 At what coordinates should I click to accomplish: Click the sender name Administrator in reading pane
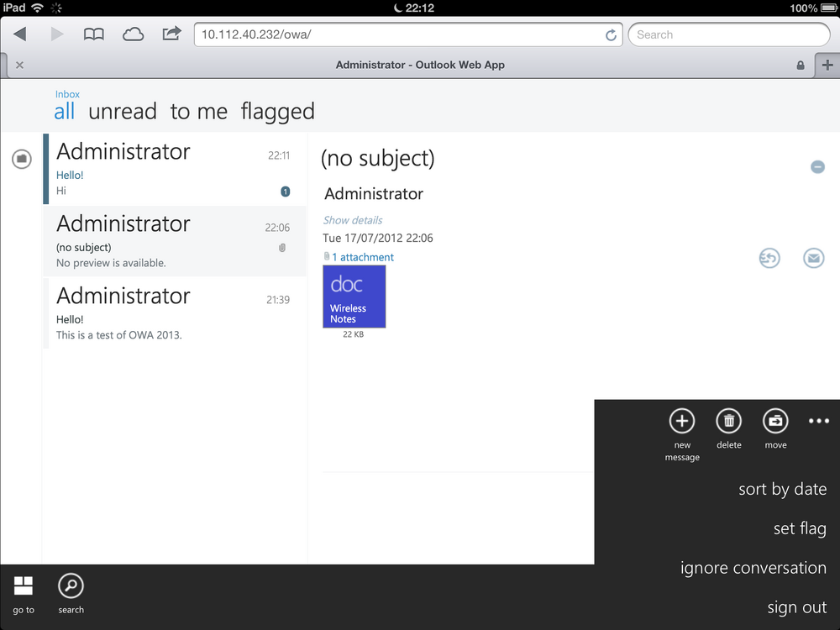tap(374, 194)
